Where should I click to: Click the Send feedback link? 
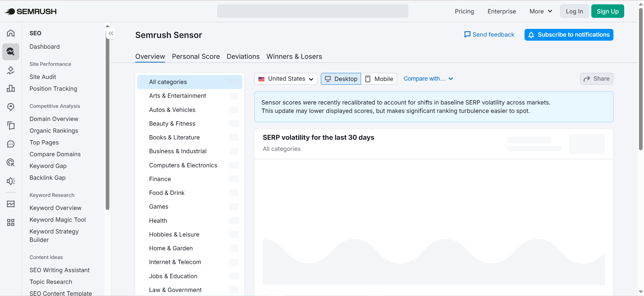click(x=489, y=35)
